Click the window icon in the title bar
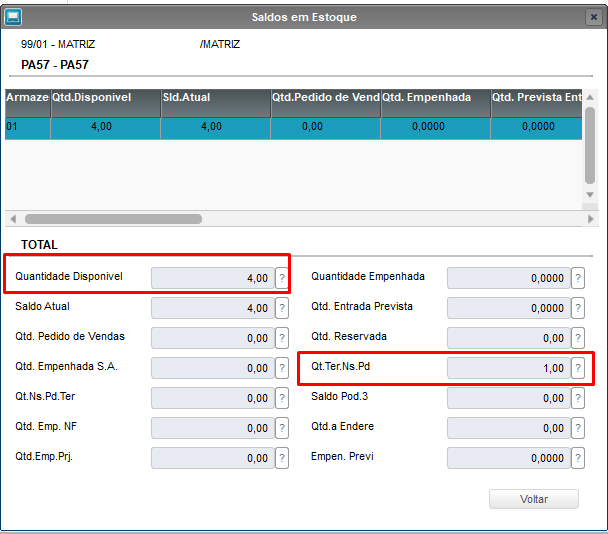Screen dimensions: 608x534 pyautogui.click(x=13, y=17)
